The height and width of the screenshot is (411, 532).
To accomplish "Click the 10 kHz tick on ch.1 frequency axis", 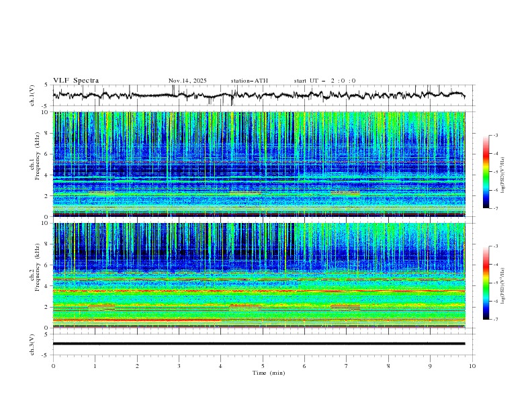I will click(46, 112).
